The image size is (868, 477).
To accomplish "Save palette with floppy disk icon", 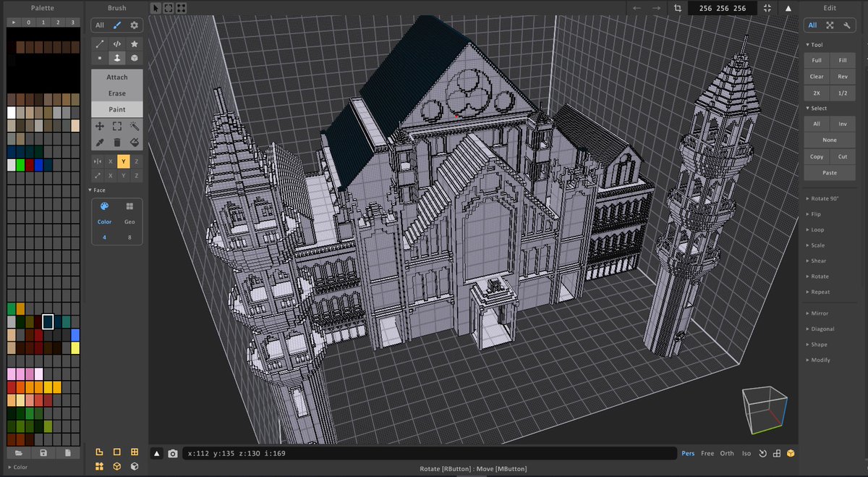I will coord(43,453).
